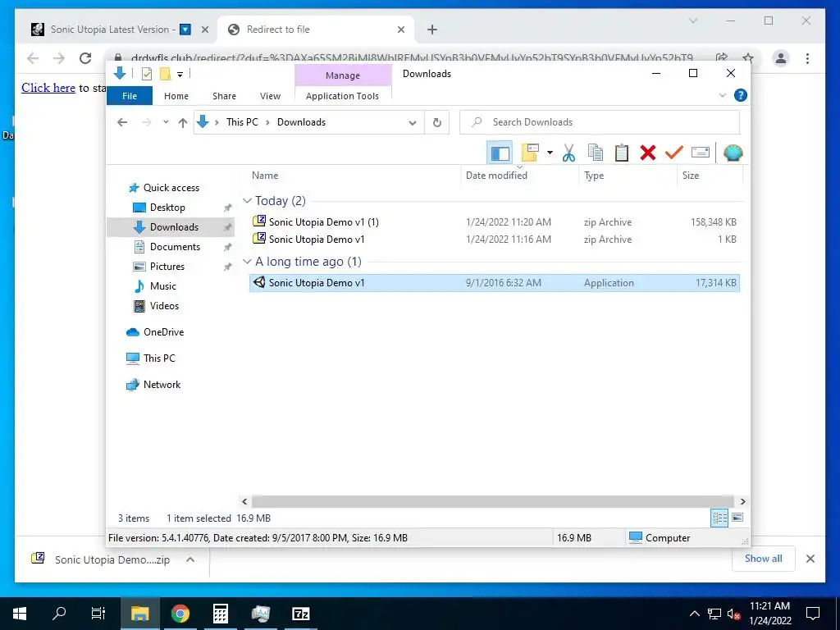The width and height of the screenshot is (840, 630).
Task: Click the Click here link in Chrome
Action: tap(48, 88)
